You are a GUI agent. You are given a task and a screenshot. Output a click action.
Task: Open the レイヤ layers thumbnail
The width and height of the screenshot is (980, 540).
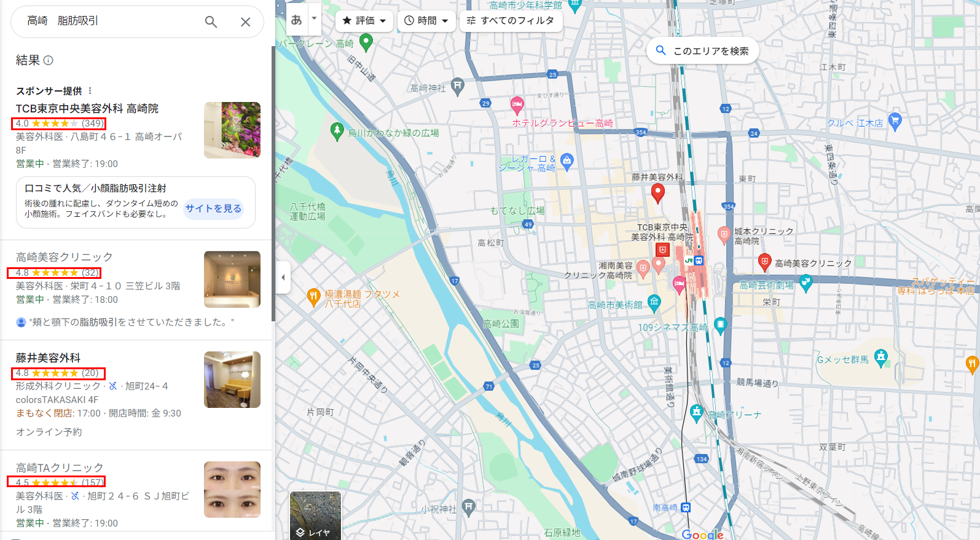point(315,516)
